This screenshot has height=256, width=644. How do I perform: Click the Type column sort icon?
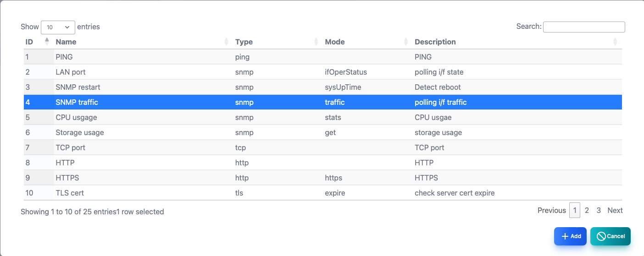[x=316, y=42]
